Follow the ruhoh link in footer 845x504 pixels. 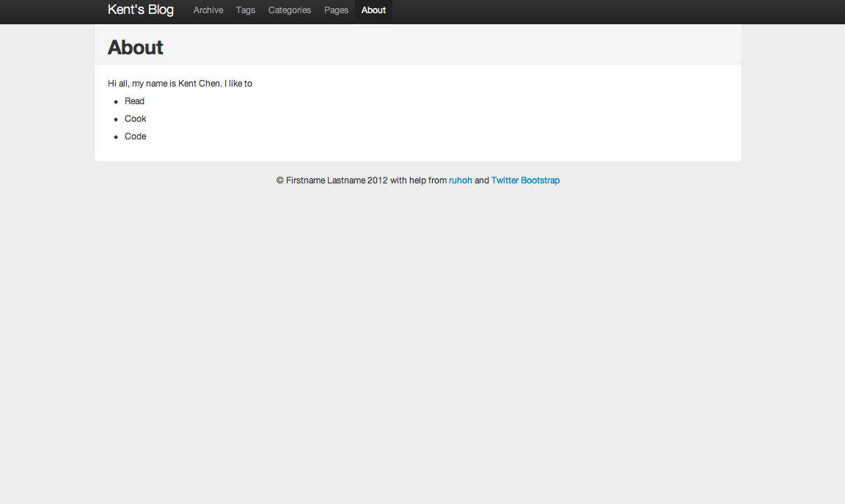coord(460,180)
